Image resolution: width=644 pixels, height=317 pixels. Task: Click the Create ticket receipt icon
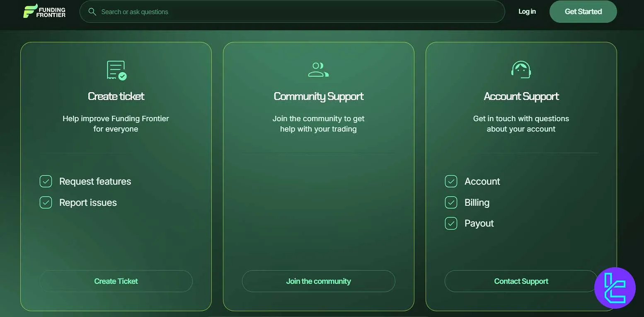(116, 70)
